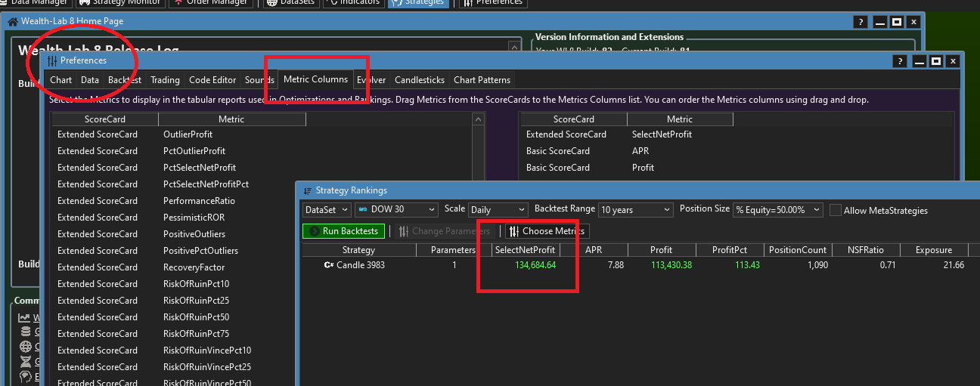Open the Sounds preferences tab

pos(259,80)
